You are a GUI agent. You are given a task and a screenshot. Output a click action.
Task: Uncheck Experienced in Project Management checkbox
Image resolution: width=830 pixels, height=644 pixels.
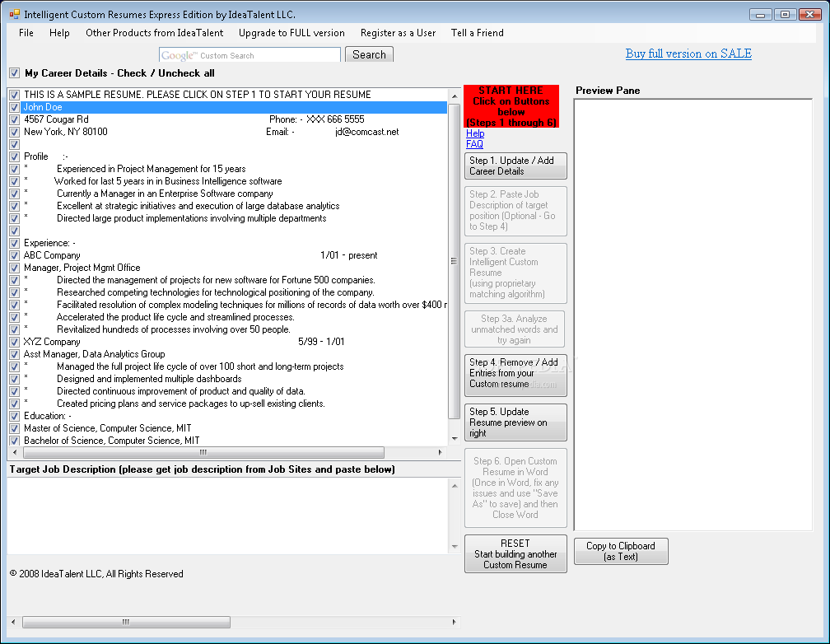click(14, 169)
